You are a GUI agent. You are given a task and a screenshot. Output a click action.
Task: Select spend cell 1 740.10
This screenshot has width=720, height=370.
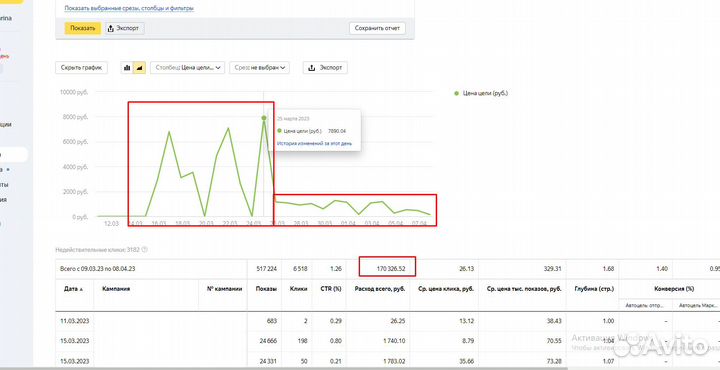pos(394,341)
